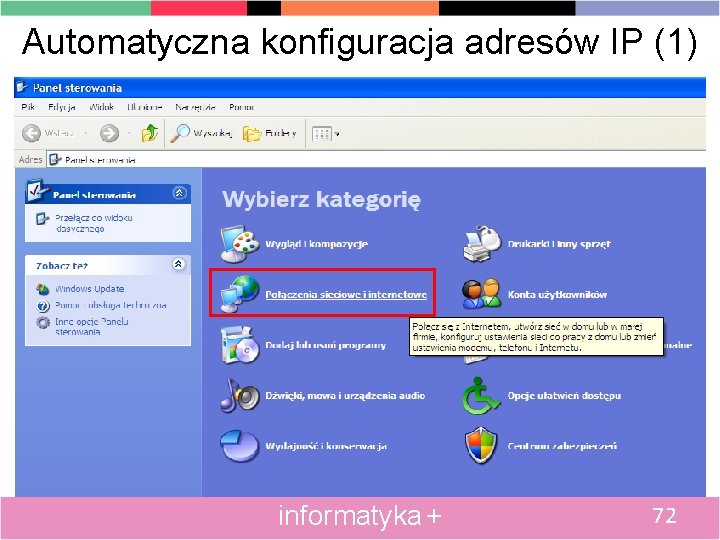
Task: Click the address bar showing Panel sterowania
Action: (376, 159)
